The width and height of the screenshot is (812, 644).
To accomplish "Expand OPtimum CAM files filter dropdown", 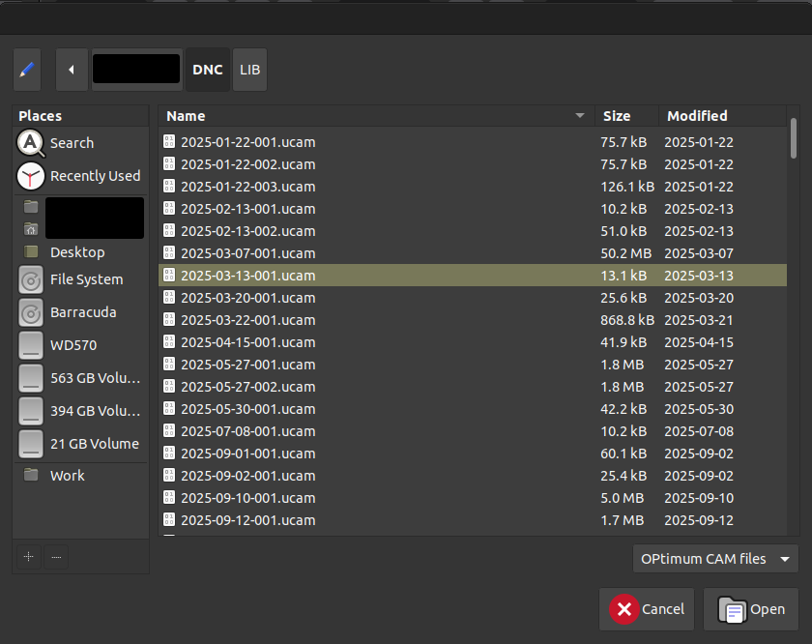I will pyautogui.click(x=715, y=559).
